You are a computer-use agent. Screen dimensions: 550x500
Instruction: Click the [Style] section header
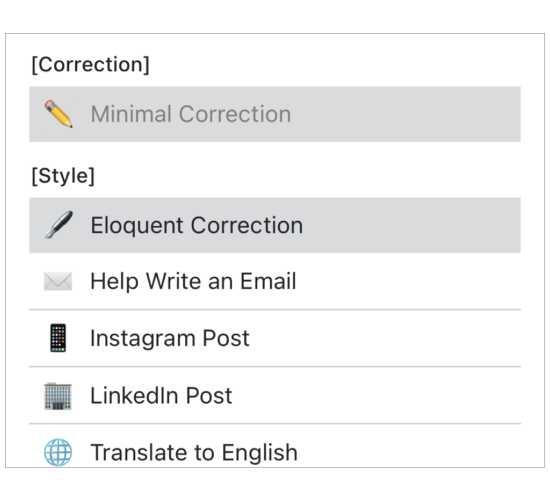(63, 176)
